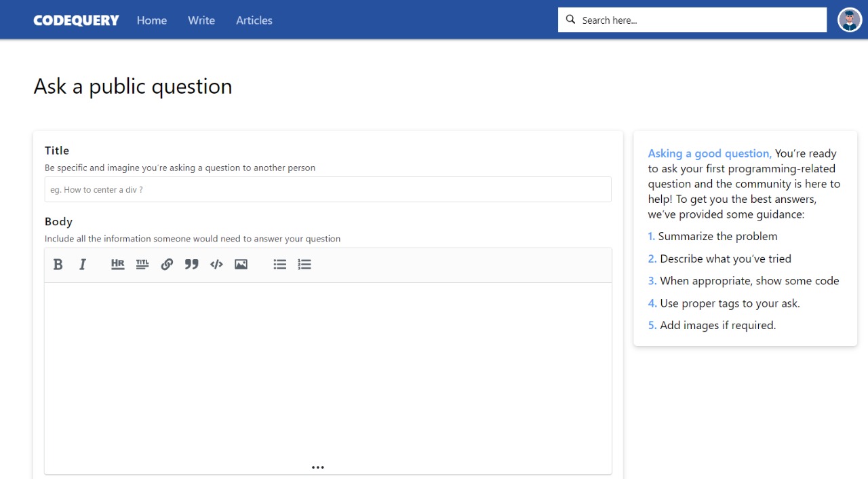Viewport: 868px width, 479px height.
Task: Insert a code block using the code icon
Action: click(216, 265)
